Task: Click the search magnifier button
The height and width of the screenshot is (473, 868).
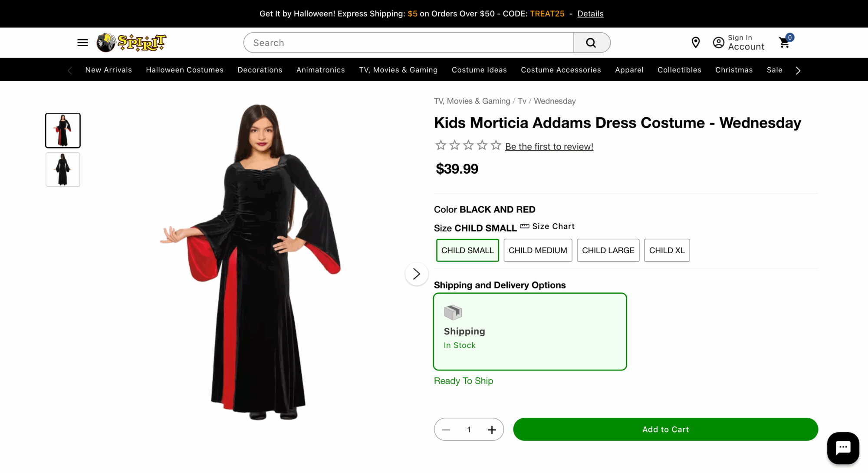Action: click(591, 43)
